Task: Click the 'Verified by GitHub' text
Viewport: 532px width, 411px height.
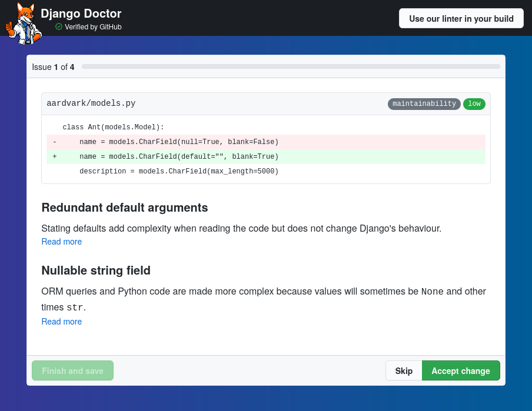Action: pos(93,27)
